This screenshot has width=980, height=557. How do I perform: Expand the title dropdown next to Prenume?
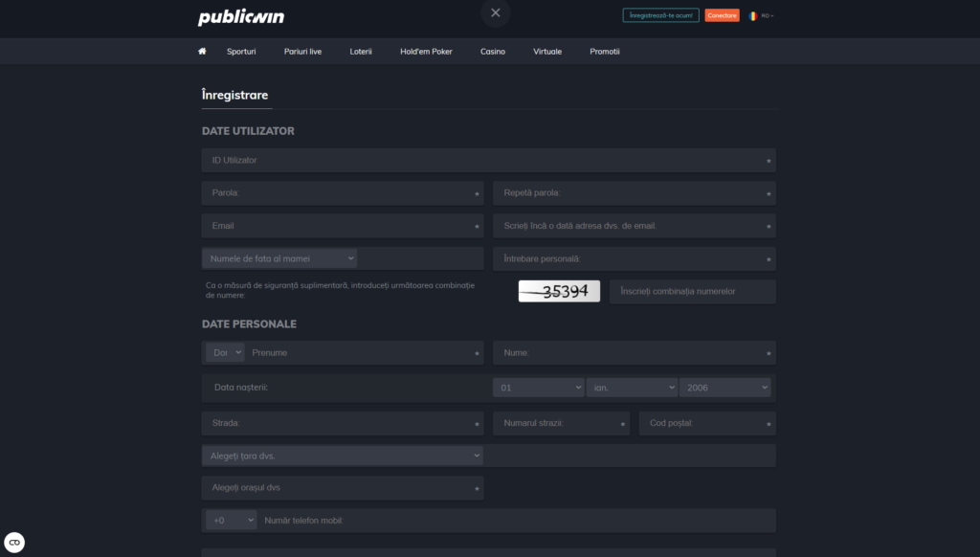(225, 352)
